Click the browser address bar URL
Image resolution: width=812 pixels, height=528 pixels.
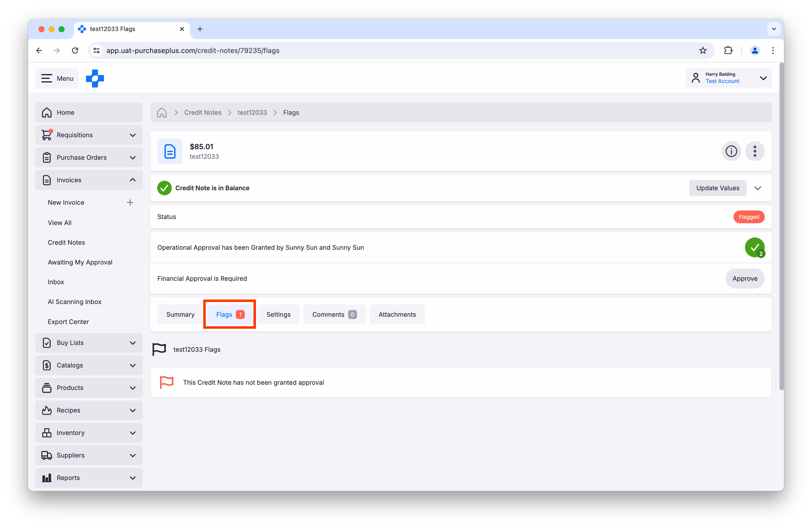click(x=193, y=50)
